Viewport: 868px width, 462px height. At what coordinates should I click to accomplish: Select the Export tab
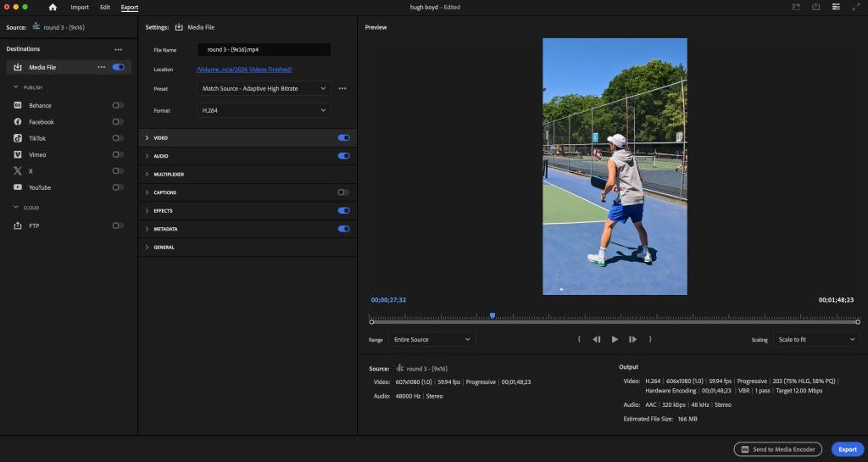click(x=130, y=7)
